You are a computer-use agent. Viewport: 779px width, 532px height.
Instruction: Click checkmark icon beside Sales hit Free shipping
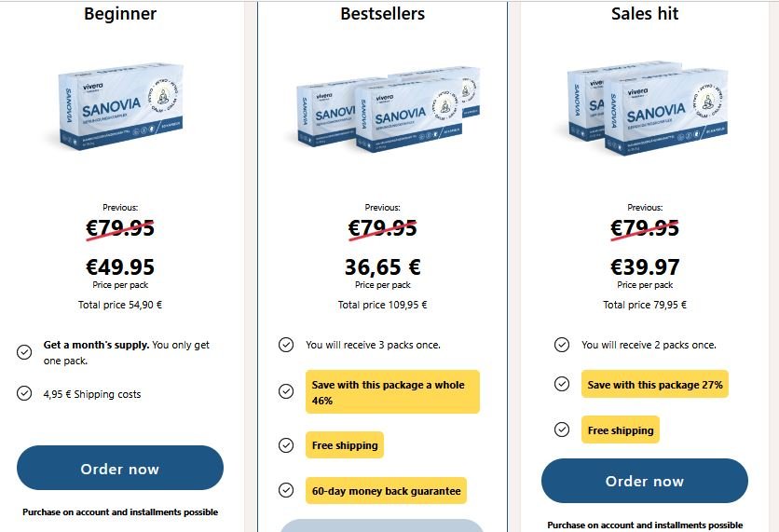click(x=562, y=430)
